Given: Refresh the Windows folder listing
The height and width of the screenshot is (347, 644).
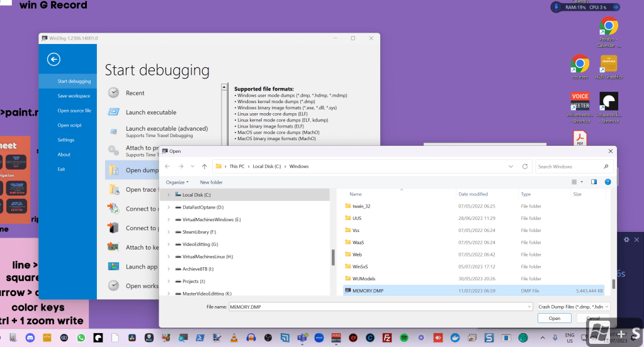Looking at the screenshot, I should click(x=525, y=167).
